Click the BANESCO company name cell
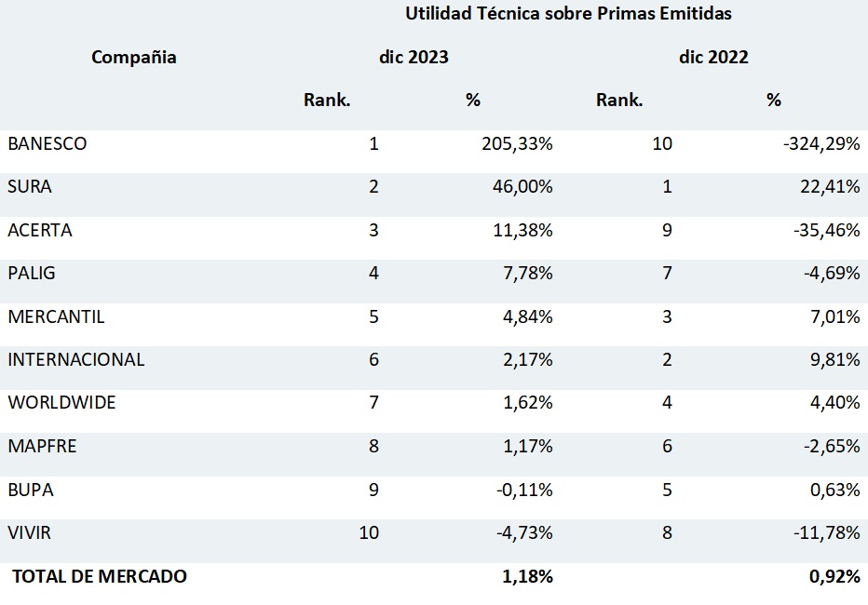This screenshot has width=868, height=605. pyautogui.click(x=47, y=144)
